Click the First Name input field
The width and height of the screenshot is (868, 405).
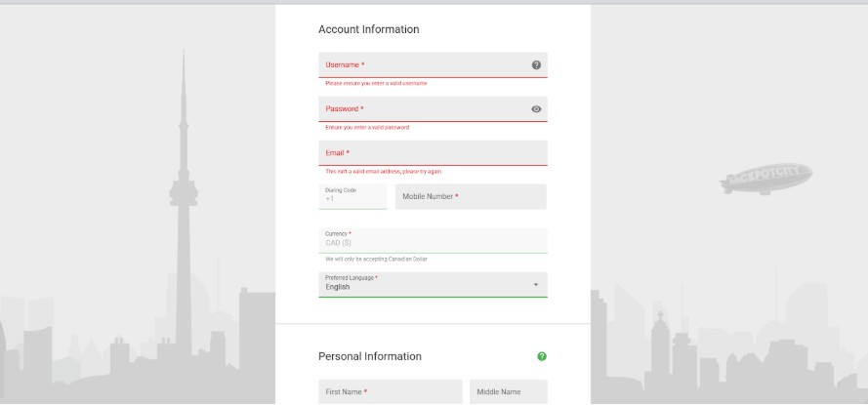tap(390, 391)
